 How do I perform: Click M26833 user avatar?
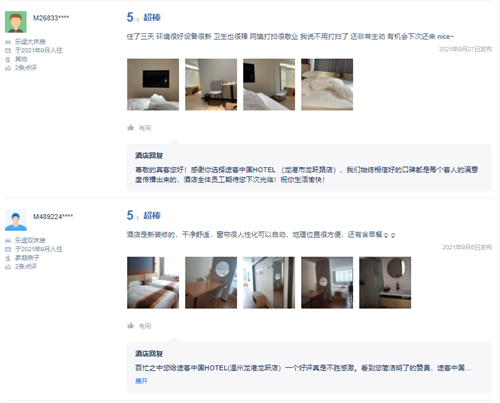pos(16,22)
